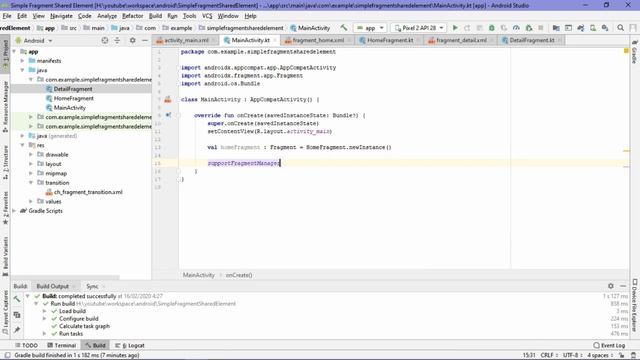Click the class gutter icon beside MainActivity
The height and width of the screenshot is (360, 640).
(x=168, y=99)
